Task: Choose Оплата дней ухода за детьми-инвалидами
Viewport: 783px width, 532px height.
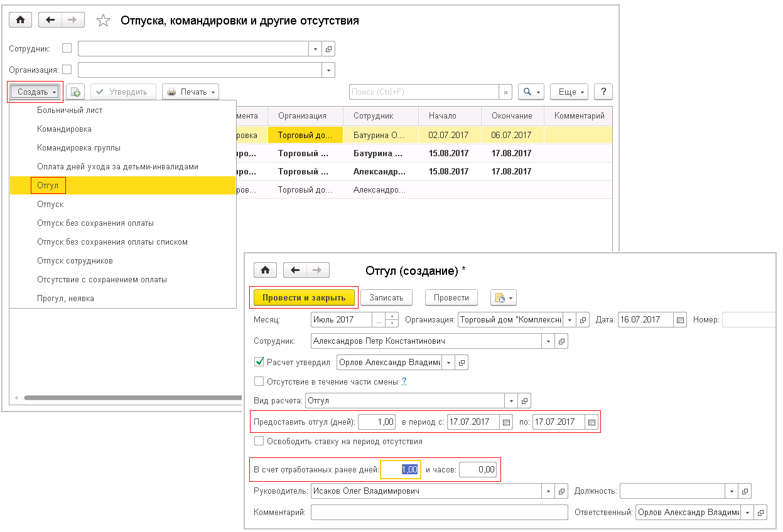Action: [x=123, y=166]
